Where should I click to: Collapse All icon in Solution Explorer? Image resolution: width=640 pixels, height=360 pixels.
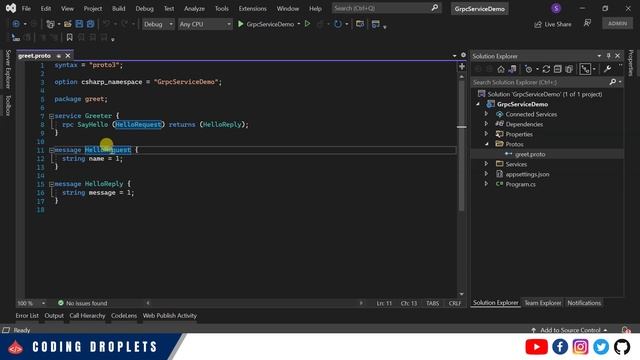pyautogui.click(x=558, y=69)
